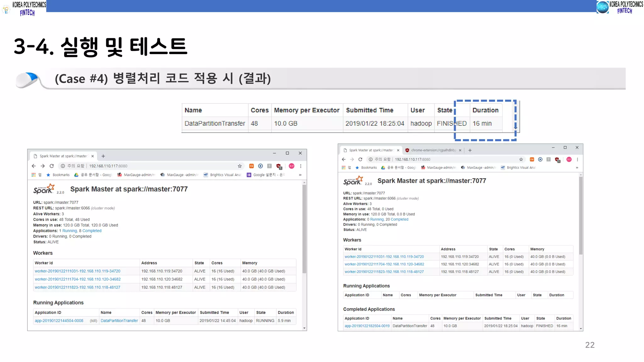Screen dimensions: 644x362
Task: Select Spark Master tab in left browser
Action: click(x=63, y=156)
